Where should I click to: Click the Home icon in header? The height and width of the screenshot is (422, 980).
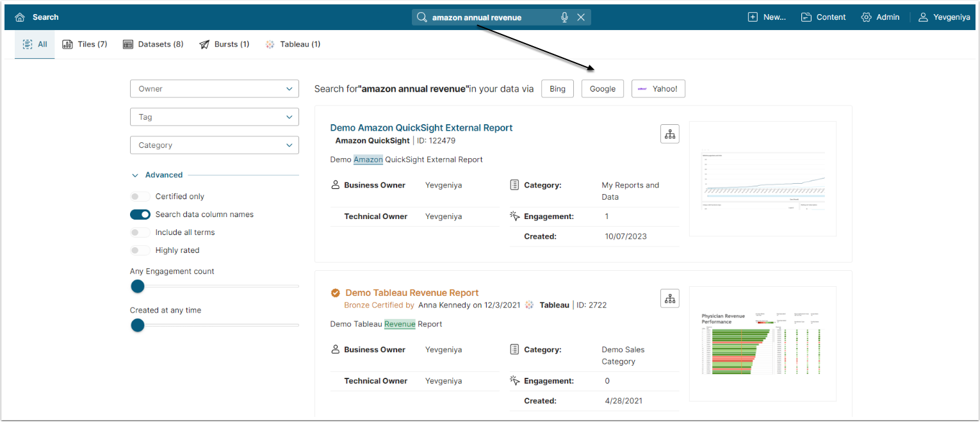coord(20,17)
